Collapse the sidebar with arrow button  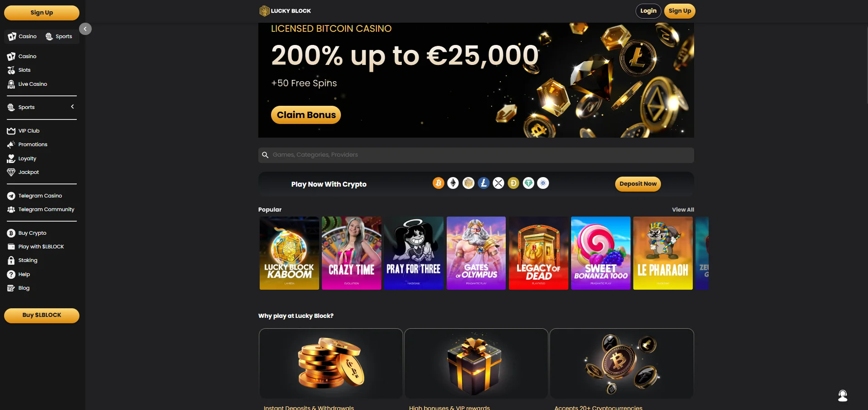click(85, 29)
